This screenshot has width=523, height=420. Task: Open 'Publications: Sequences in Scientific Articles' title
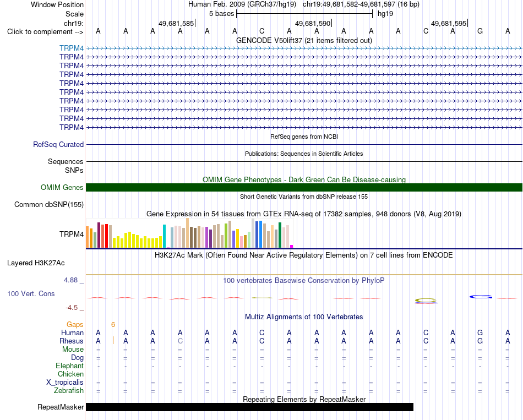[304, 154]
